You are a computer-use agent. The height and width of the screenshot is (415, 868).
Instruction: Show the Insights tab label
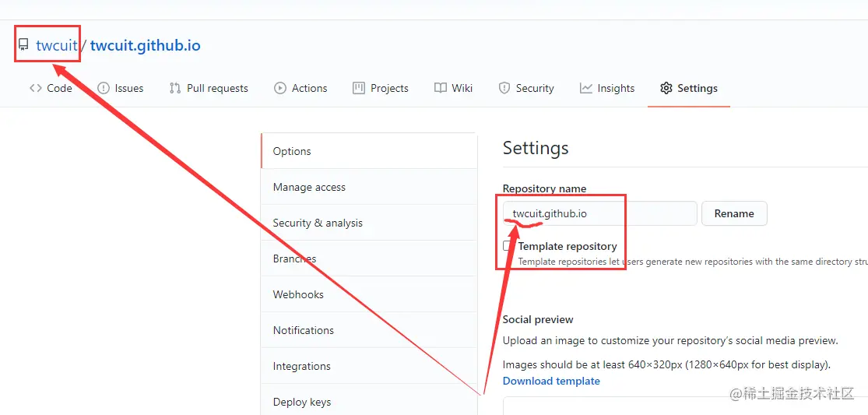tap(616, 88)
